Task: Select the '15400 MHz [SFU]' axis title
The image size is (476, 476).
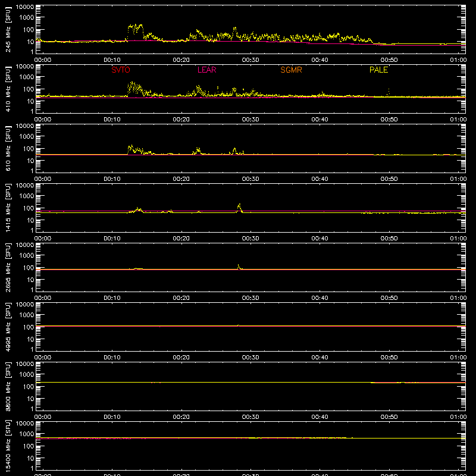Action: 8,446
